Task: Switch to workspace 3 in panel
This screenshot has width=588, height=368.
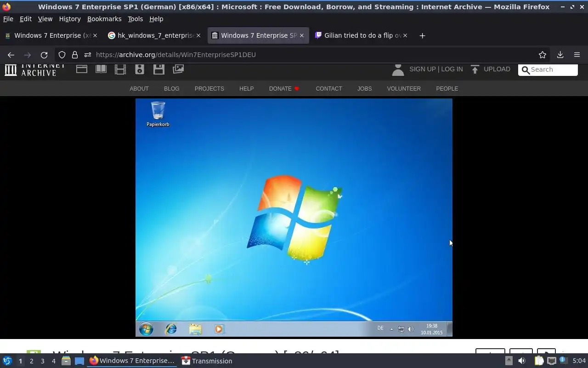Action: tap(42, 361)
